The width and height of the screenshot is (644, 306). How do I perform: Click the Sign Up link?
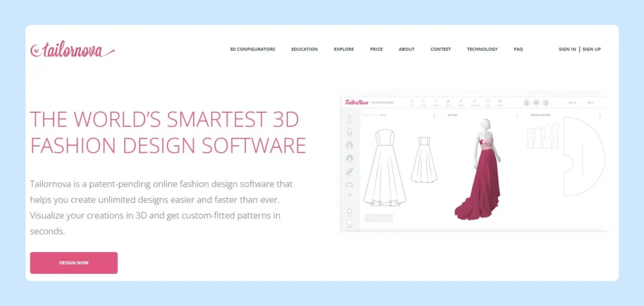coord(591,49)
